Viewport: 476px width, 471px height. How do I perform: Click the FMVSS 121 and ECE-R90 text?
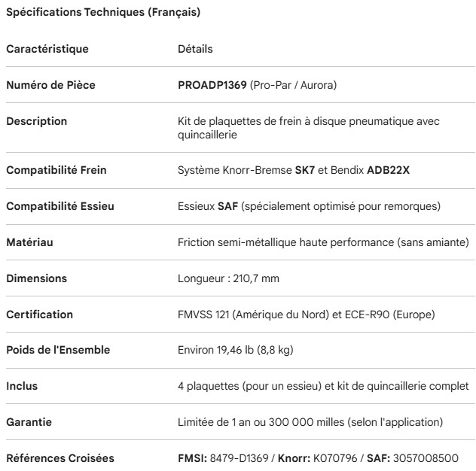click(x=306, y=315)
